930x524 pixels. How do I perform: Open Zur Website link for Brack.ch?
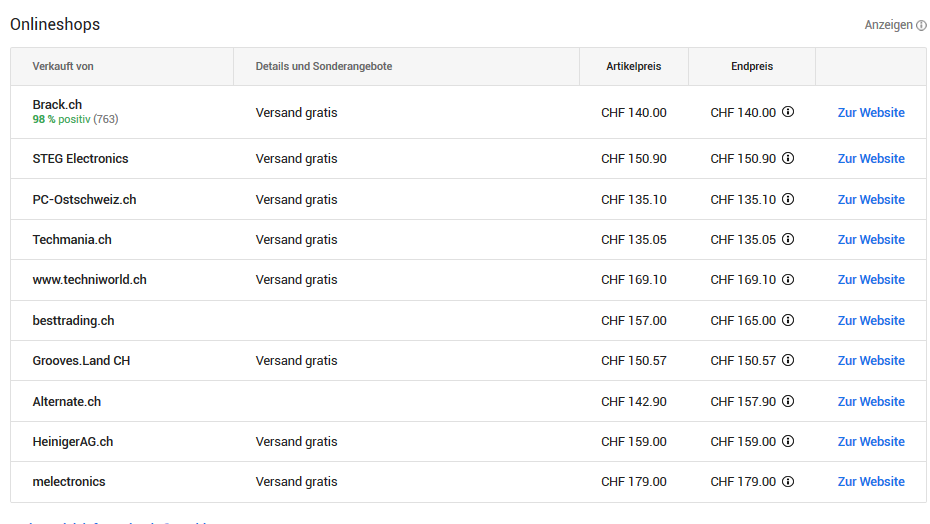(x=870, y=113)
